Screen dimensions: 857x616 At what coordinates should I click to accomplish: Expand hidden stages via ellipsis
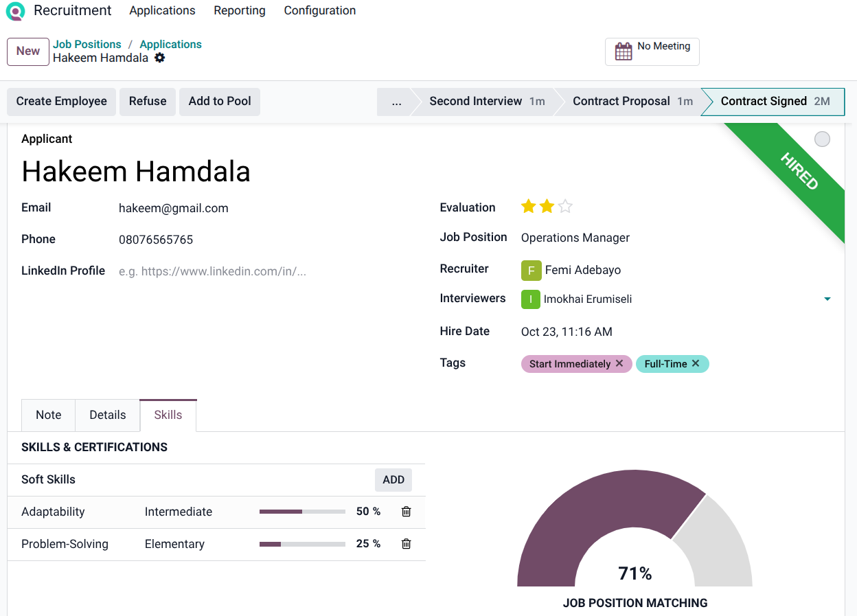click(x=396, y=101)
